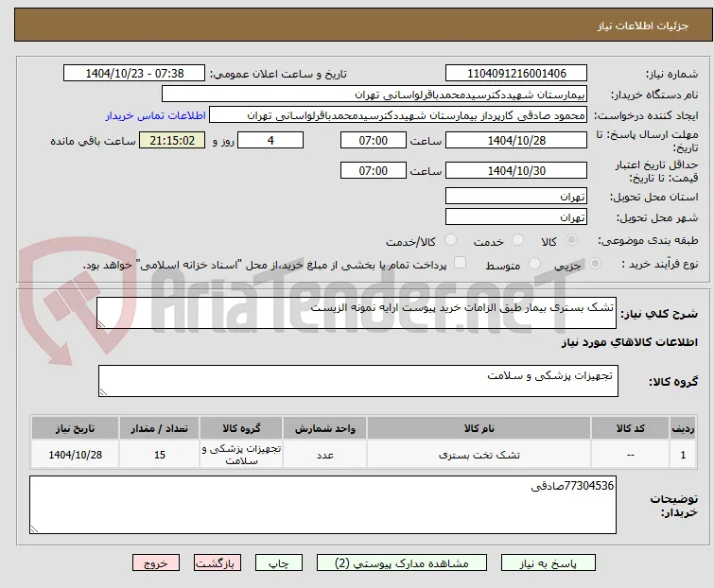This screenshot has width=714, height=588.
Task: Click the need number field 1104091216001406
Action: (x=516, y=74)
